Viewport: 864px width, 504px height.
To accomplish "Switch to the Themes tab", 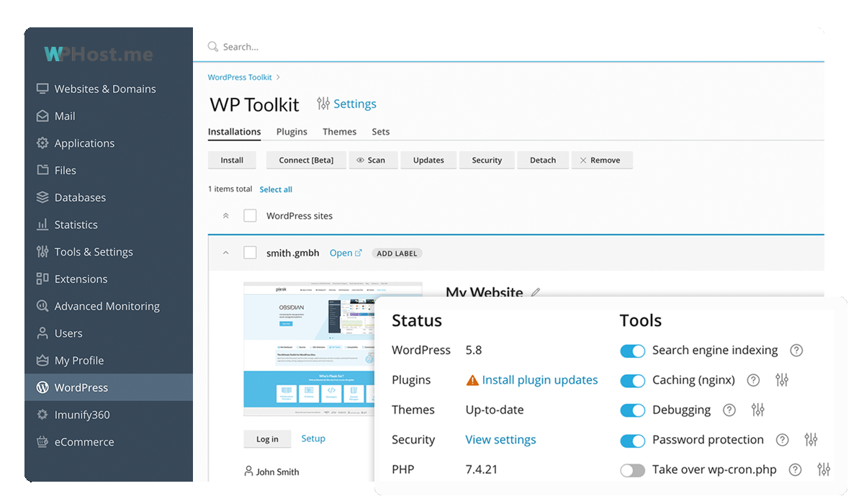I will point(339,132).
